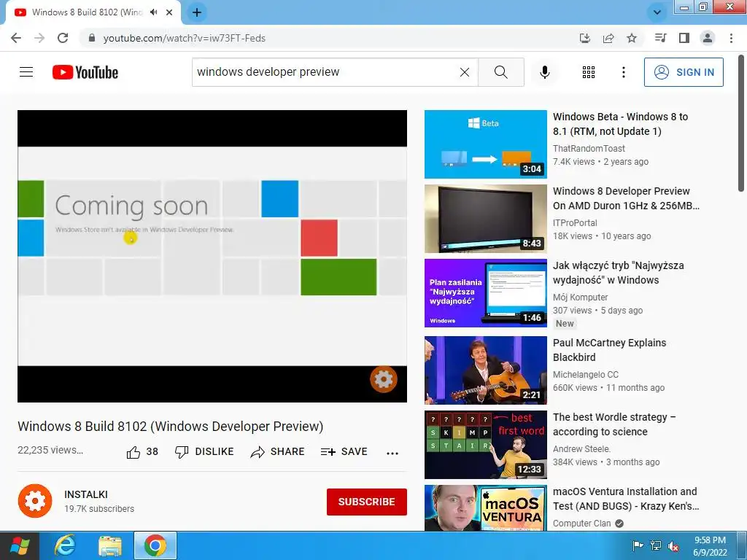The height and width of the screenshot is (560, 747).
Task: Click ITProPortal channel name
Action: 575,223
